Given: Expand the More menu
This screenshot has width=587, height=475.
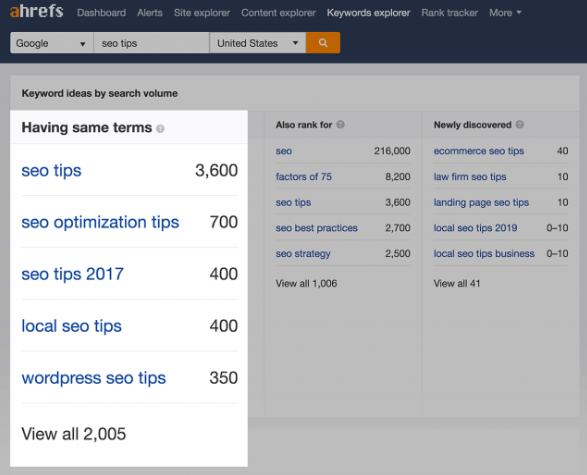Looking at the screenshot, I should point(505,13).
